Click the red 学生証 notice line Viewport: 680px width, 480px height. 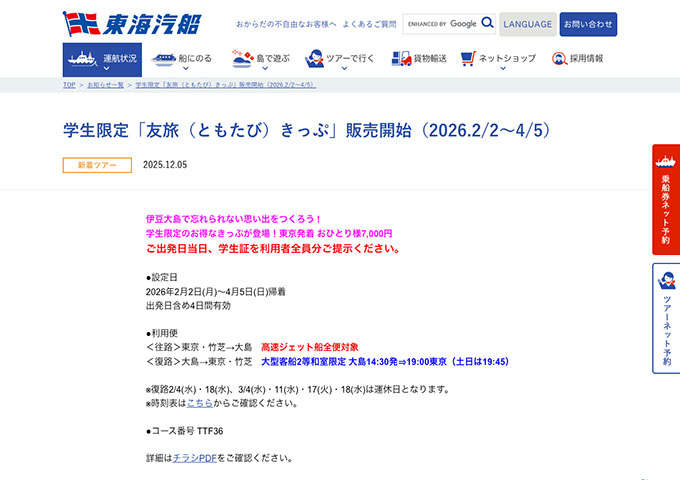coord(273,248)
